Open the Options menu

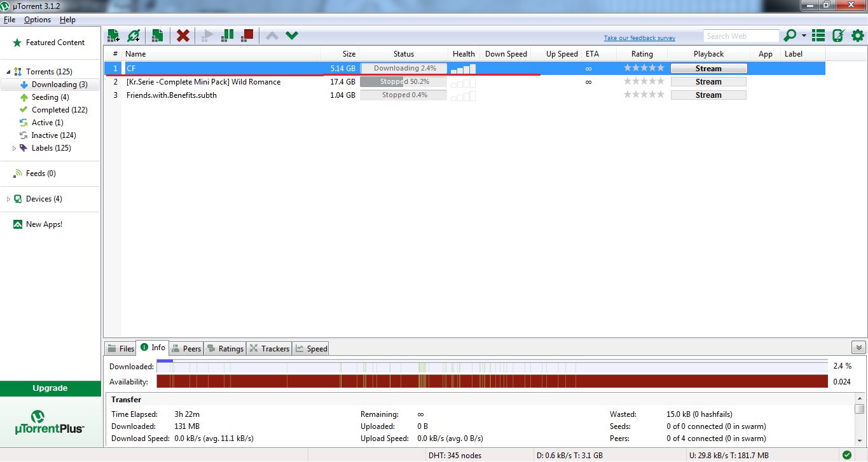click(x=38, y=20)
